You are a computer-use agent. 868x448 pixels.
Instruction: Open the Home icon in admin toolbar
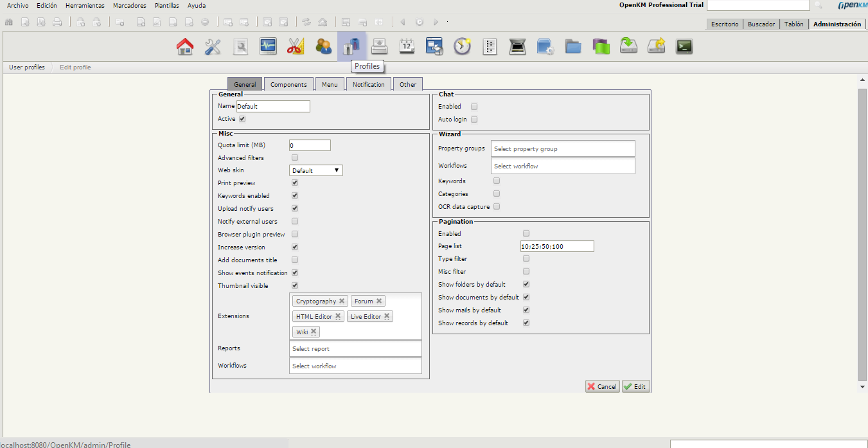point(185,46)
